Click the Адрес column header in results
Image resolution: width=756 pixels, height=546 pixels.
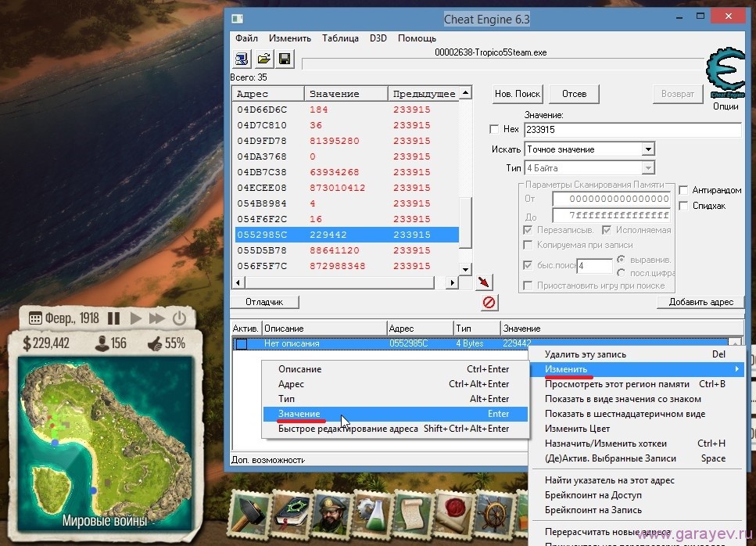[x=268, y=94]
